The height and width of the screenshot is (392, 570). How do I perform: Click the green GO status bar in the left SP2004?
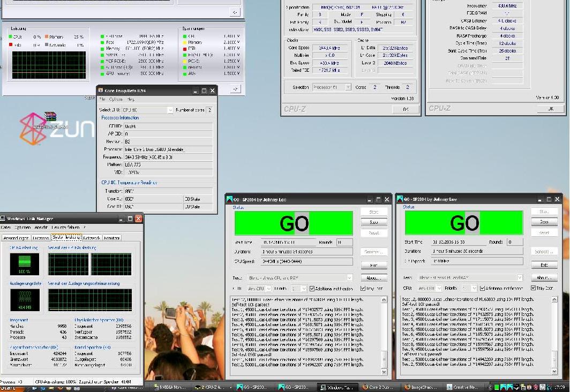(x=294, y=223)
